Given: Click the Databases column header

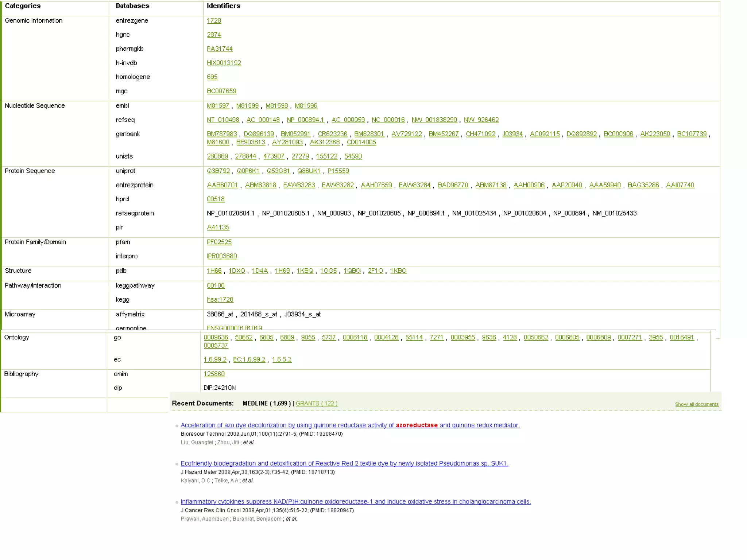Looking at the screenshot, I should (132, 6).
